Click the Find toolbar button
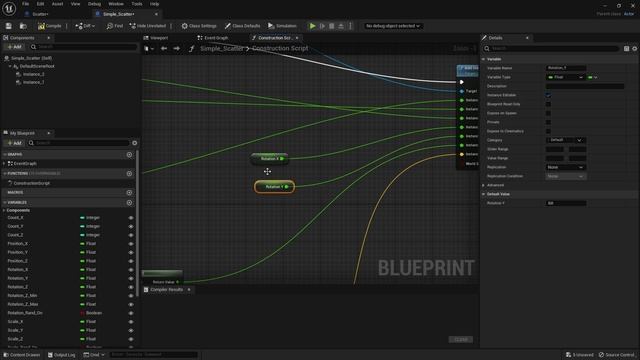The image size is (640, 360). [x=115, y=26]
